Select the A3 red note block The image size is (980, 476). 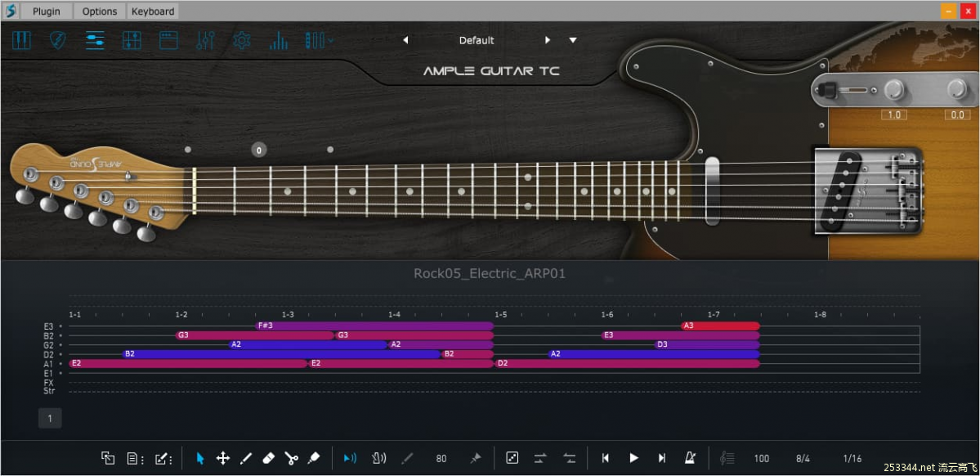click(720, 326)
